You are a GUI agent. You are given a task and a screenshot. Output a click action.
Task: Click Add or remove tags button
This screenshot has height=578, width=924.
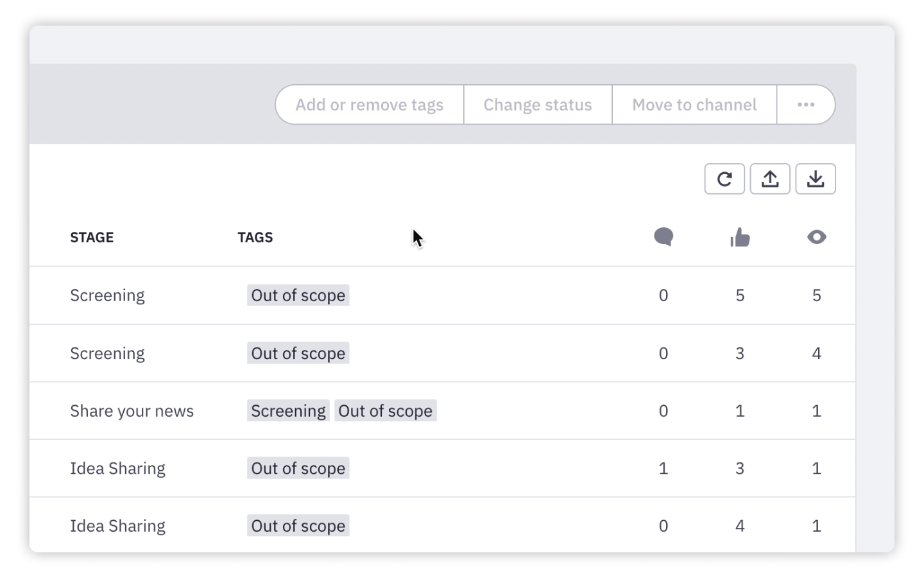tap(370, 105)
